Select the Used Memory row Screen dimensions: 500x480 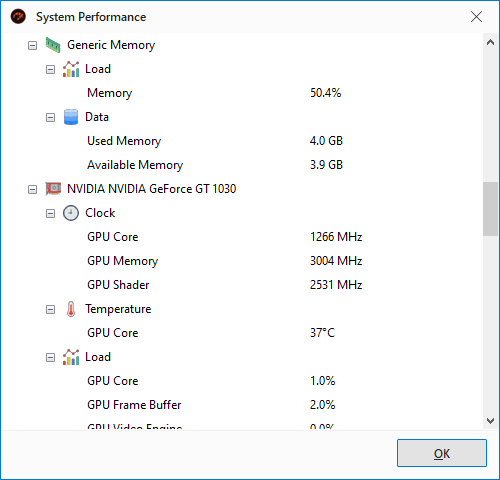(242, 141)
